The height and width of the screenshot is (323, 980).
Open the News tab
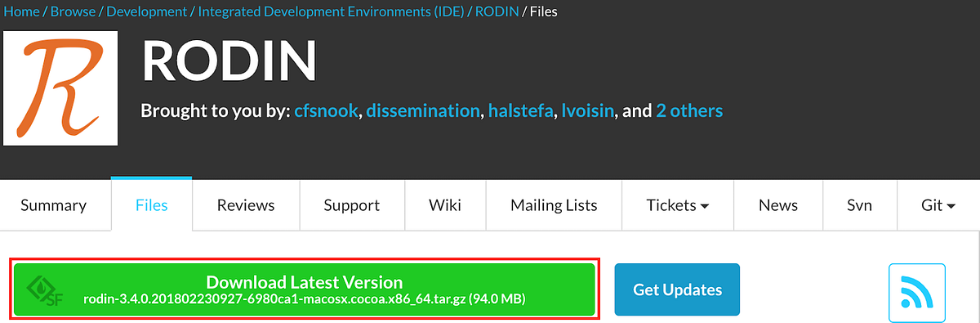778,205
